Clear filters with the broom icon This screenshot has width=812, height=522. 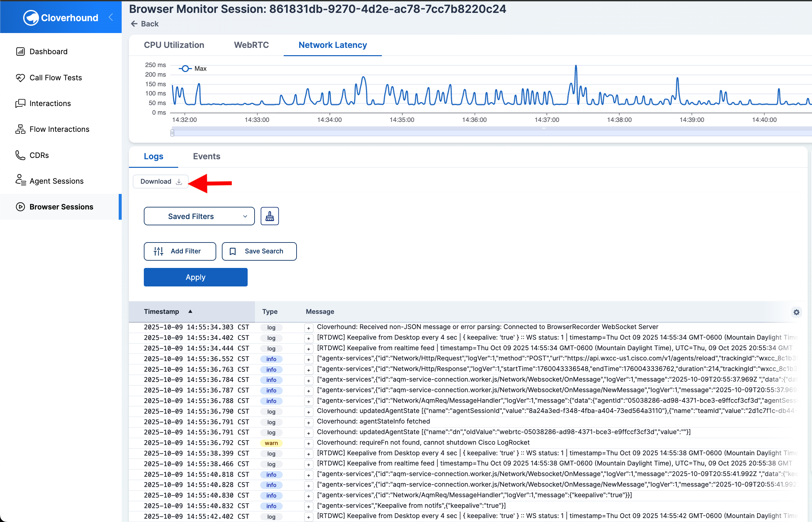[x=270, y=216]
